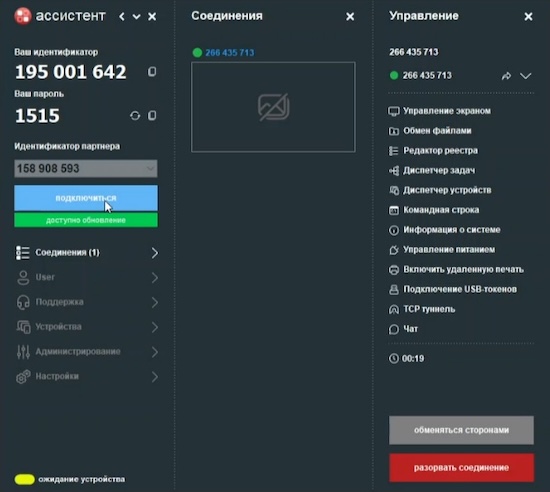This screenshot has height=492, width=550.
Task: Select the 266 435 713 connection thumbnail
Action: [x=273, y=107]
